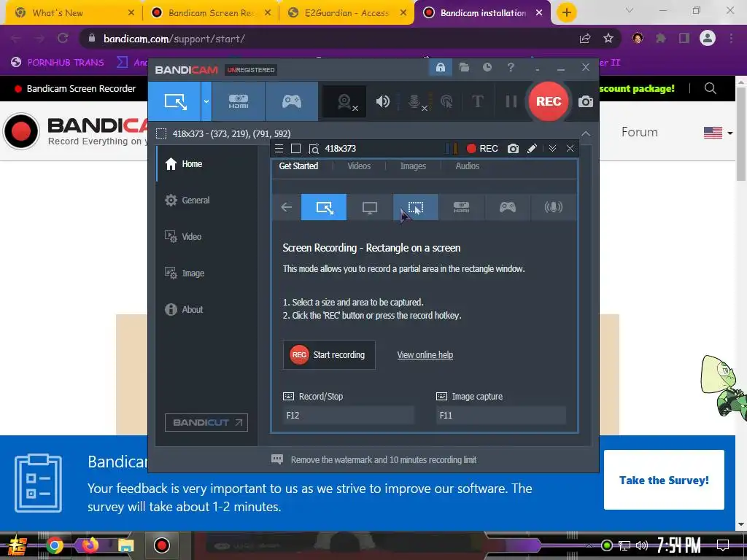Open the website search magnifier icon
The height and width of the screenshot is (560, 747).
[711, 88]
